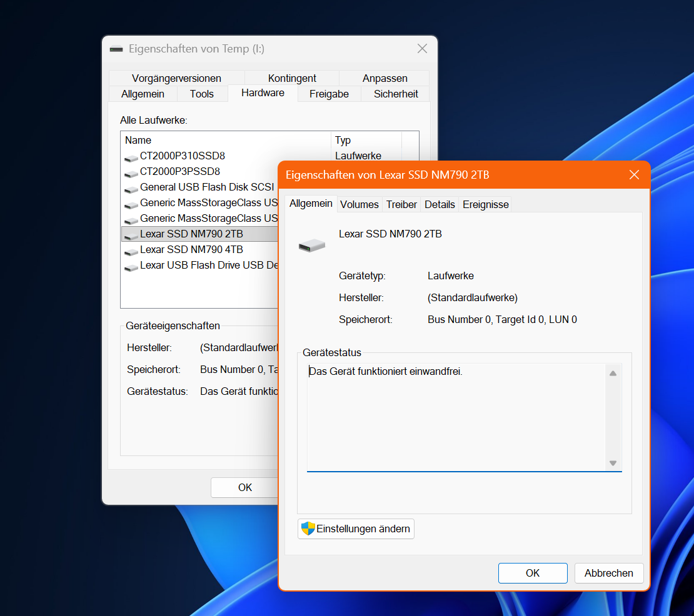Switch to the Tools tab
The image size is (694, 616).
[202, 94]
